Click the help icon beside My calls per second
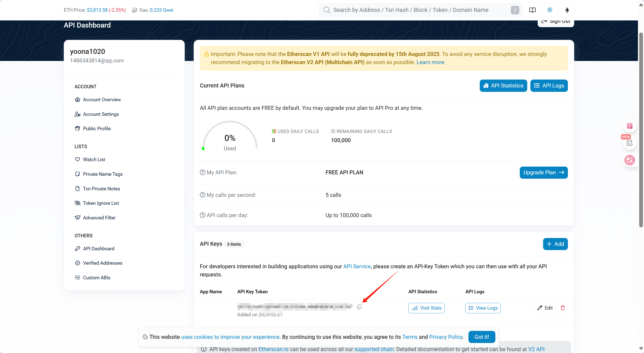The width and height of the screenshot is (644, 353). click(202, 195)
